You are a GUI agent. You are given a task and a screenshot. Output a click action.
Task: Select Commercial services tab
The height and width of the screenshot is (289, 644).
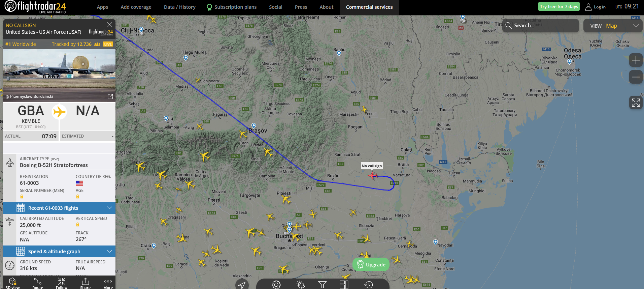[369, 7]
